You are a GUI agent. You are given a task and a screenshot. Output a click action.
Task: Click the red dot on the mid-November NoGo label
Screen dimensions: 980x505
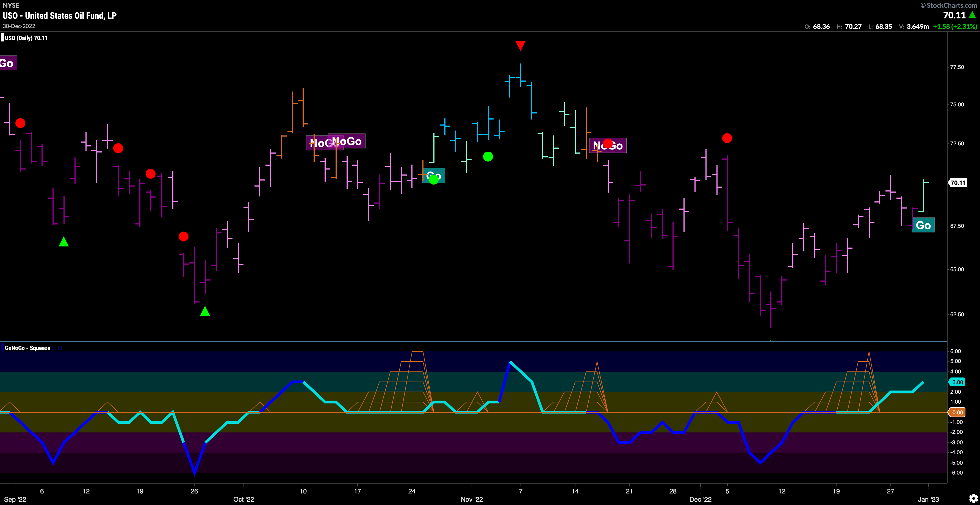coord(608,144)
